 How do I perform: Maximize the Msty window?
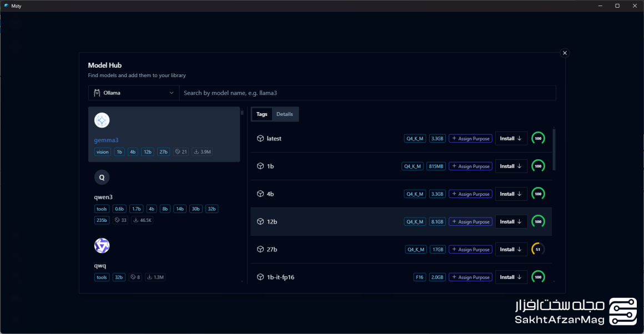point(617,6)
